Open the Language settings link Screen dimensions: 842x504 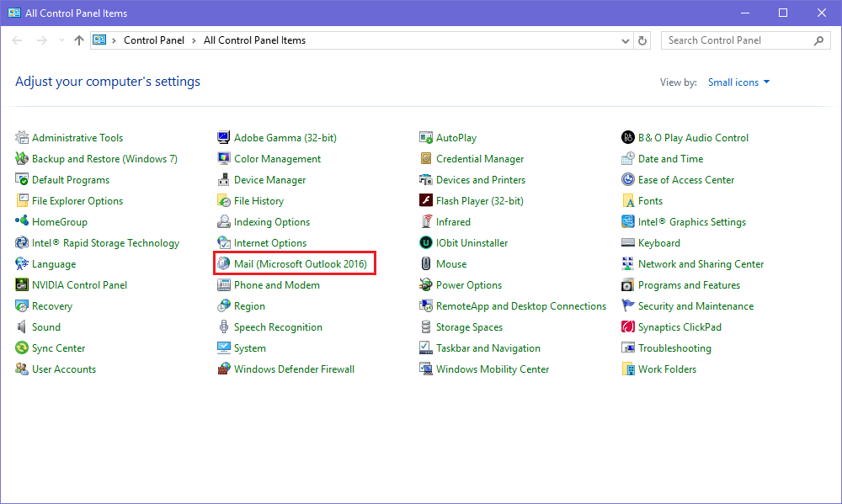[x=54, y=264]
